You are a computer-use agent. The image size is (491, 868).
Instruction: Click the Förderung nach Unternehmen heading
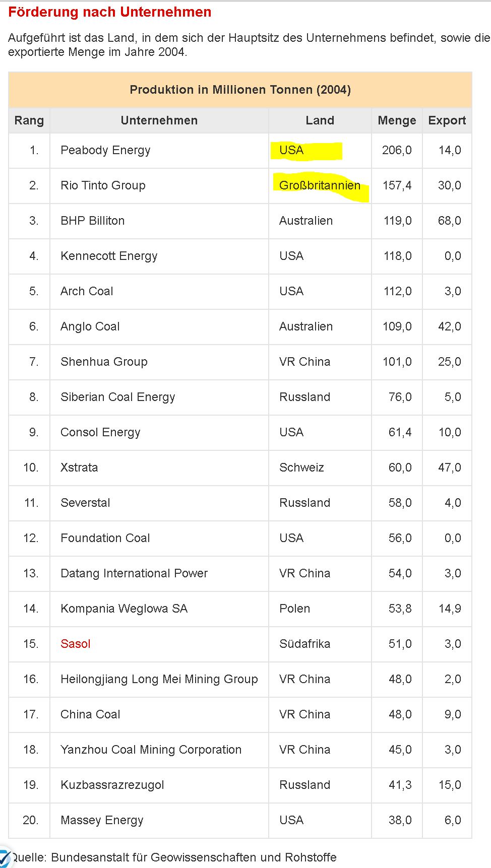[x=110, y=12]
